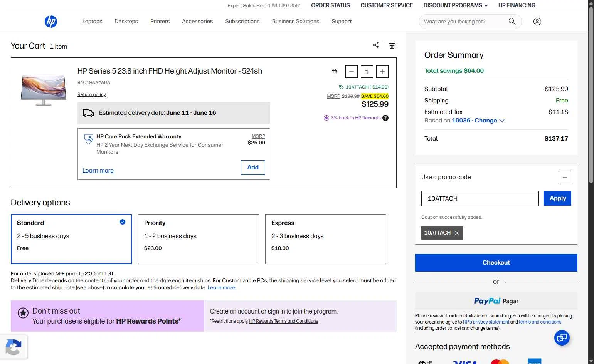Expand the Change zip code chevron
This screenshot has height=364, width=594.
tap(502, 121)
